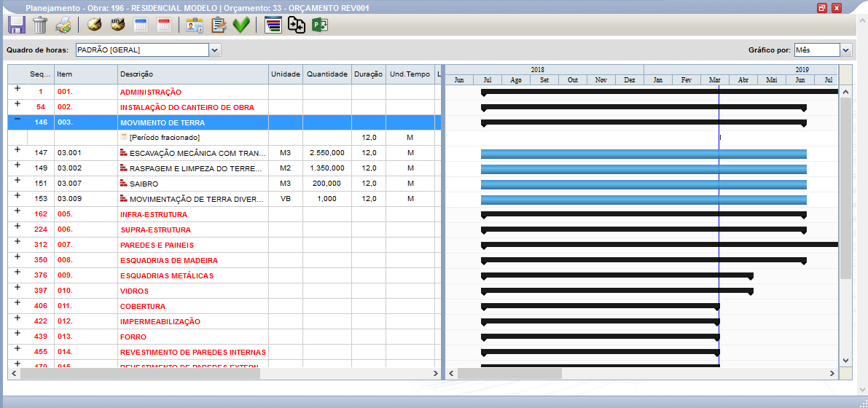Click the Gantt vertical scrollbar down arrow

click(x=845, y=361)
